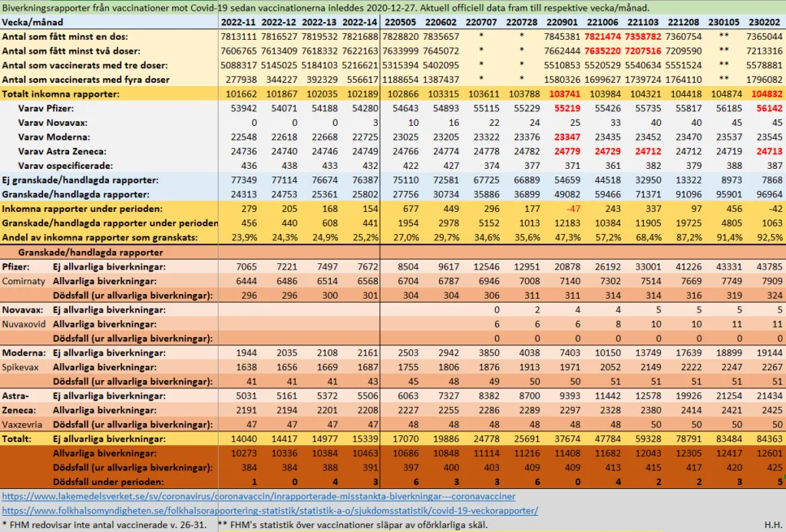Click the H.H. signature text
Viewport: 786px width, 532px height.
tap(771, 525)
